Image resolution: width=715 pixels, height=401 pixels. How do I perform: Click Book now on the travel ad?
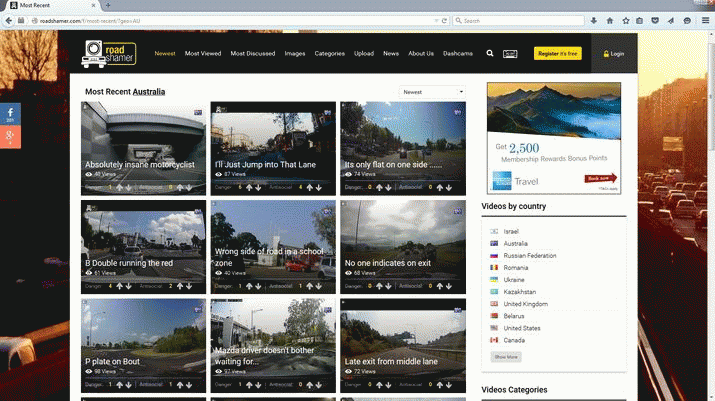[x=601, y=178]
